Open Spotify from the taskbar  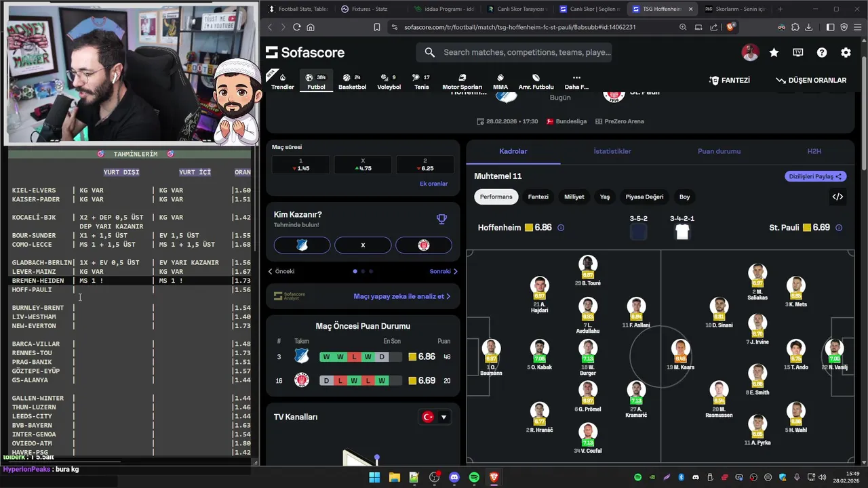point(474,477)
